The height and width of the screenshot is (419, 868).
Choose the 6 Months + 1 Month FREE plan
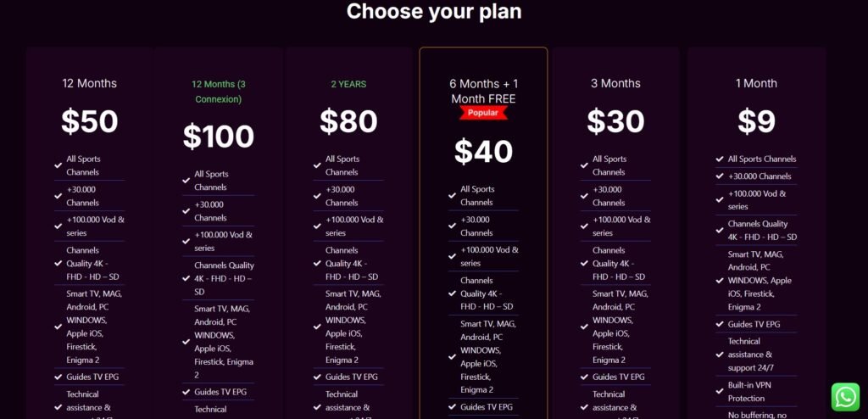tap(483, 91)
